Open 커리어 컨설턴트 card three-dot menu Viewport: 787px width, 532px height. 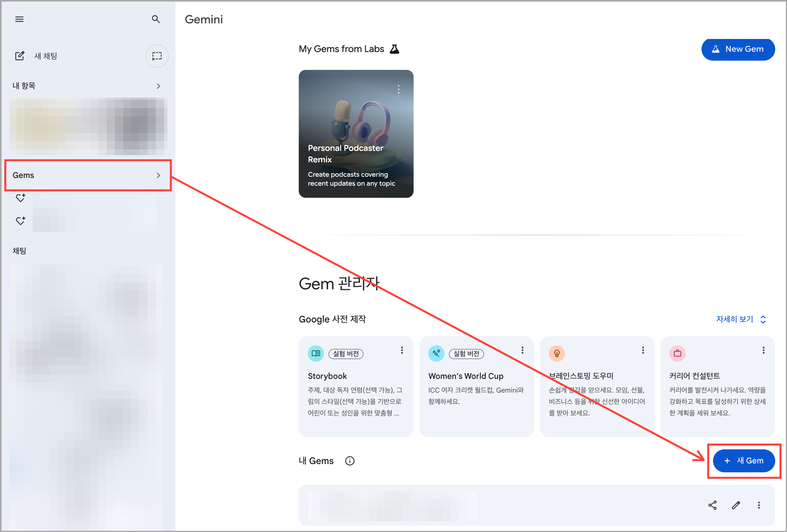(763, 350)
